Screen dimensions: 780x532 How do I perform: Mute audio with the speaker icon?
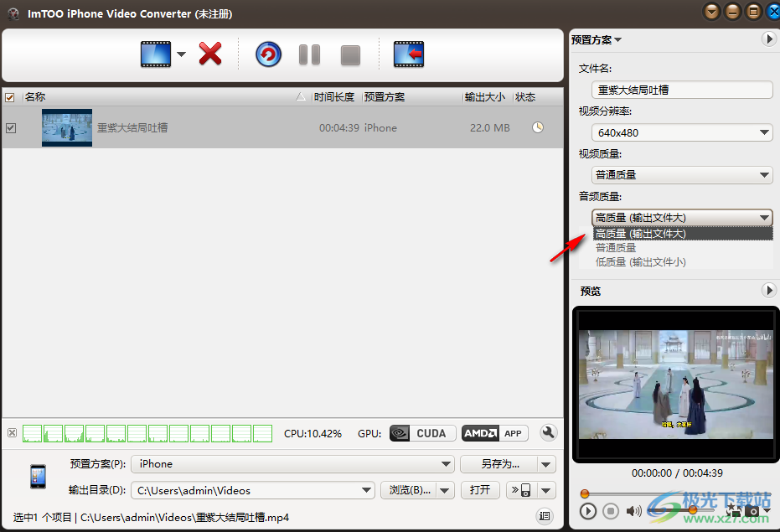(633, 511)
